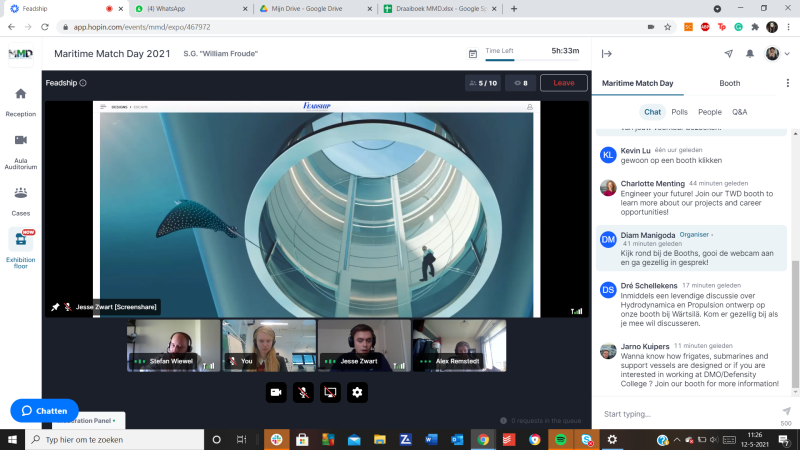Open notifications bell
The height and width of the screenshot is (450, 800).
(x=749, y=54)
